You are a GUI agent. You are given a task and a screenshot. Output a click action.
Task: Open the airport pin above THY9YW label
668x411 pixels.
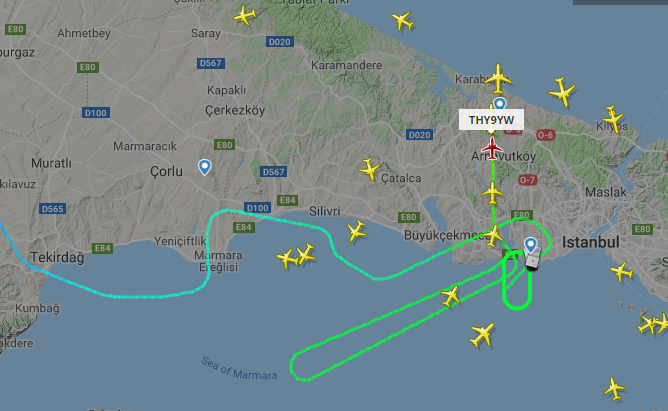tap(499, 103)
